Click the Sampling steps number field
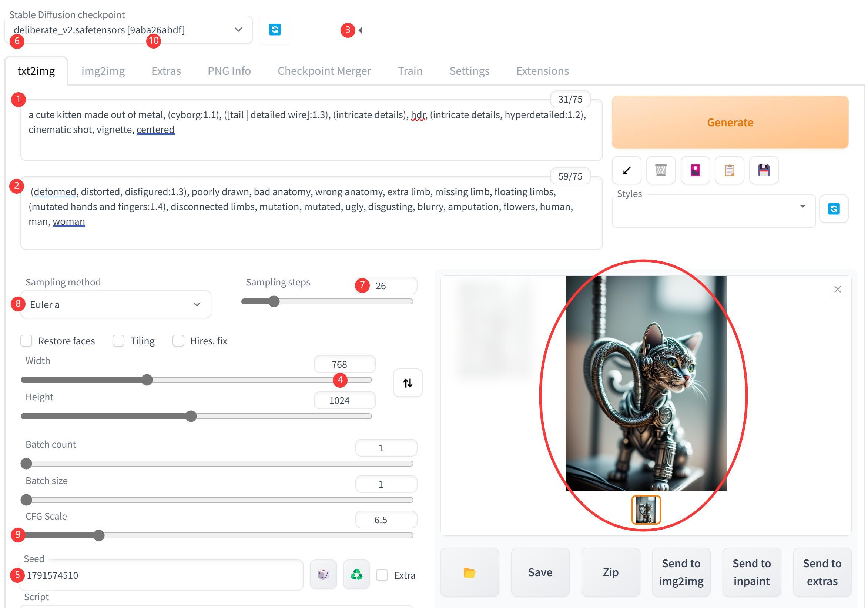This screenshot has width=868, height=608. pos(386,285)
